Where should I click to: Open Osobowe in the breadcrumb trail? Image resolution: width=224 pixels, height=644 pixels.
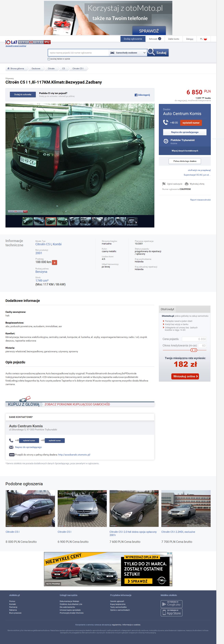click(36, 69)
